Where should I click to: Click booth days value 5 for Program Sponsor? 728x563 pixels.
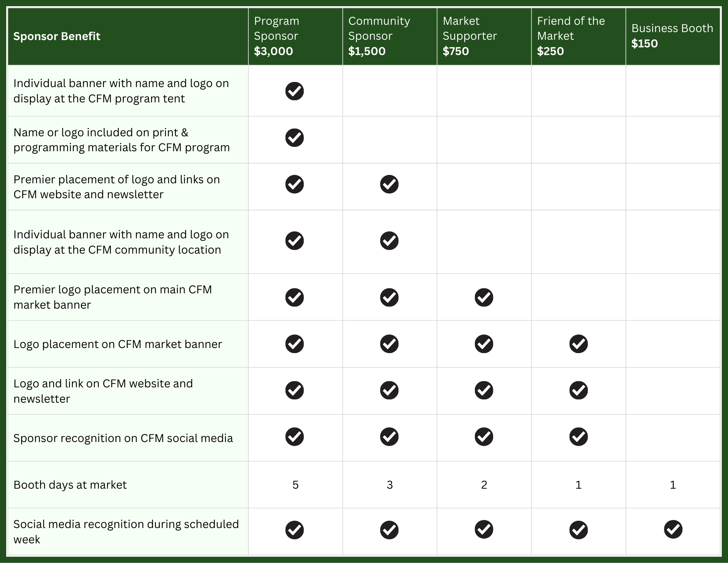(x=295, y=485)
